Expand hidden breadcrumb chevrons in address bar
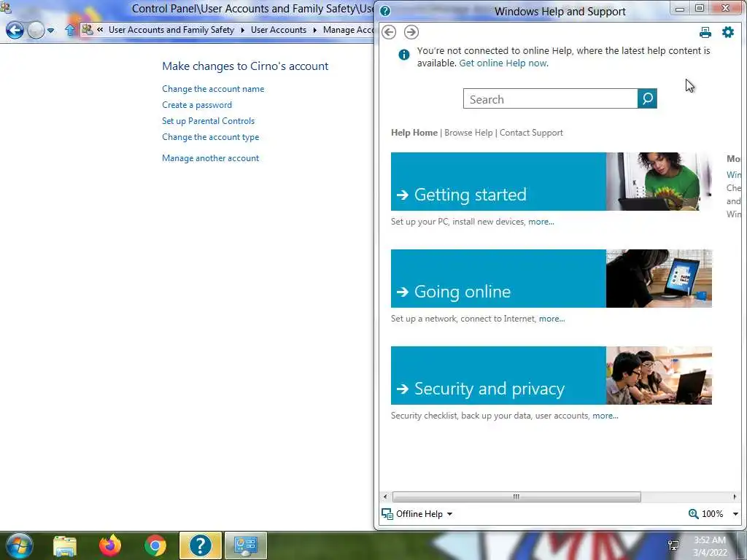The height and width of the screenshot is (560, 747). [x=100, y=29]
